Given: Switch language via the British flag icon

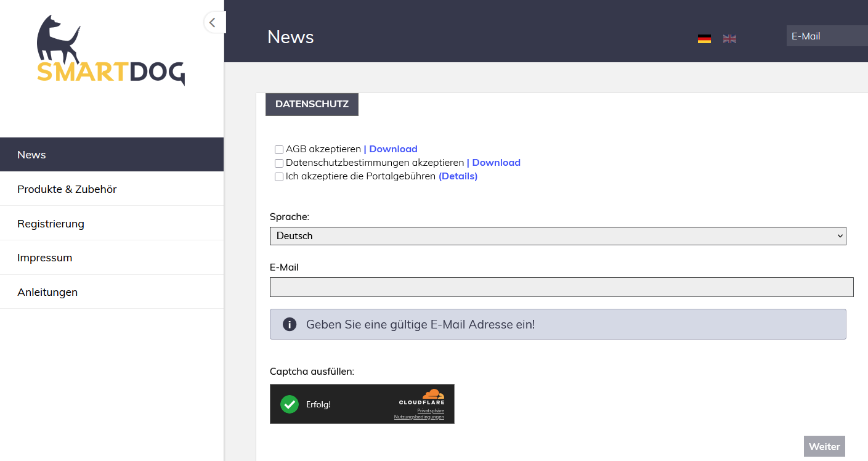Looking at the screenshot, I should pyautogui.click(x=729, y=39).
